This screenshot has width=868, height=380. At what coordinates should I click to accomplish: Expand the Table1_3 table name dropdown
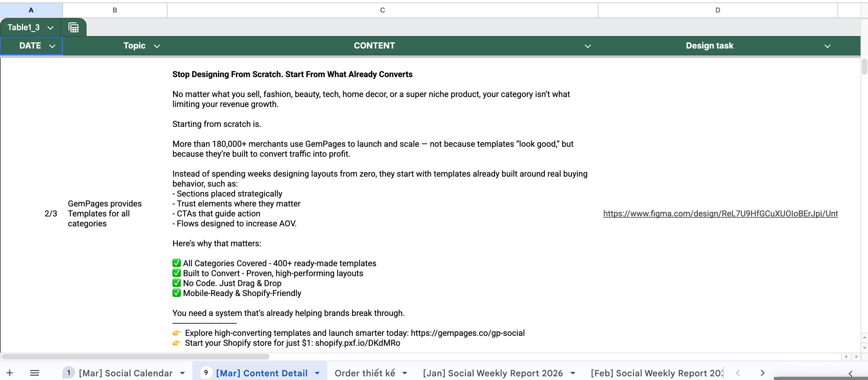(50, 28)
